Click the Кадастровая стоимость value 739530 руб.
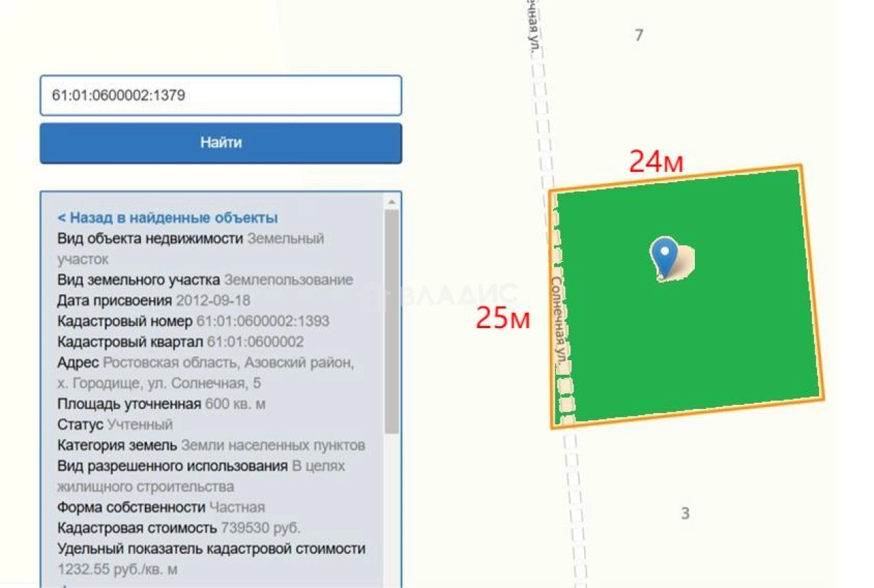The width and height of the screenshot is (874, 588). 261,527
